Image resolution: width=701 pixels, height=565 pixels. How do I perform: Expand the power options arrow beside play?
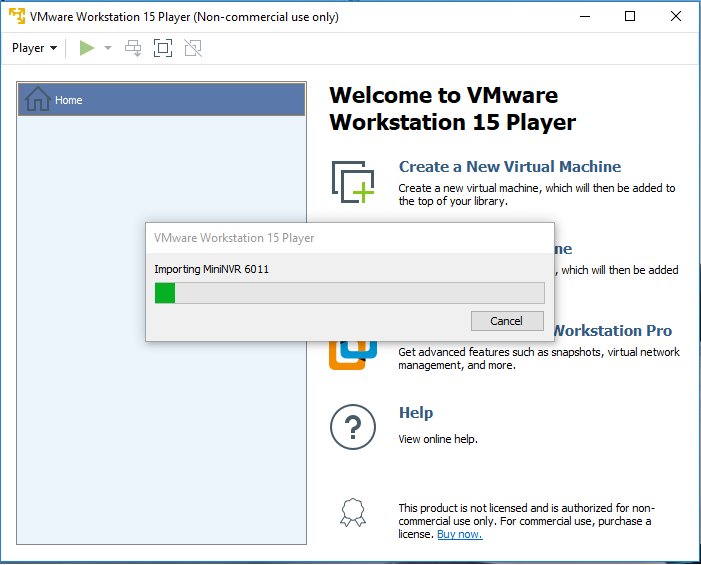coord(108,48)
